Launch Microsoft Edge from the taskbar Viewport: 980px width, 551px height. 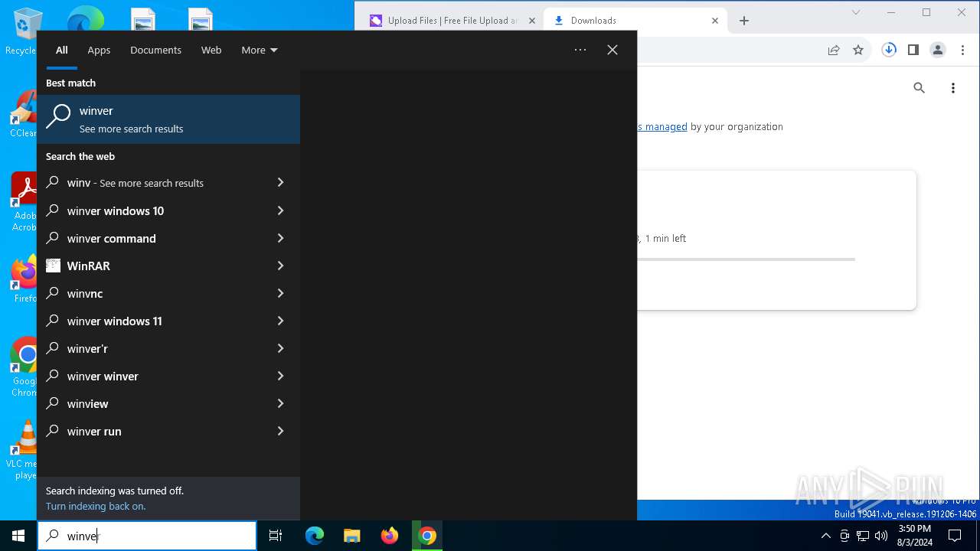[x=315, y=536]
